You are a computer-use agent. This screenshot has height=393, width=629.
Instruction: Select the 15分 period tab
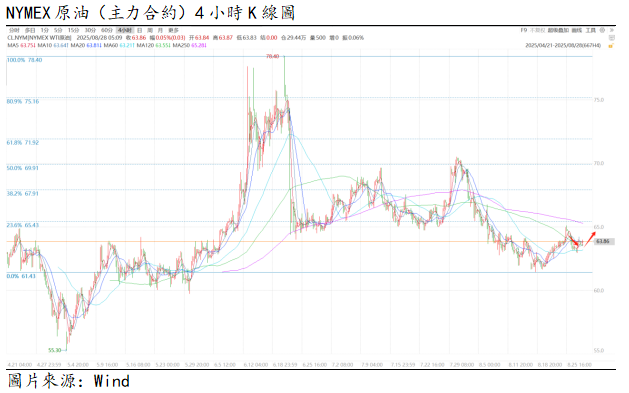(x=73, y=30)
